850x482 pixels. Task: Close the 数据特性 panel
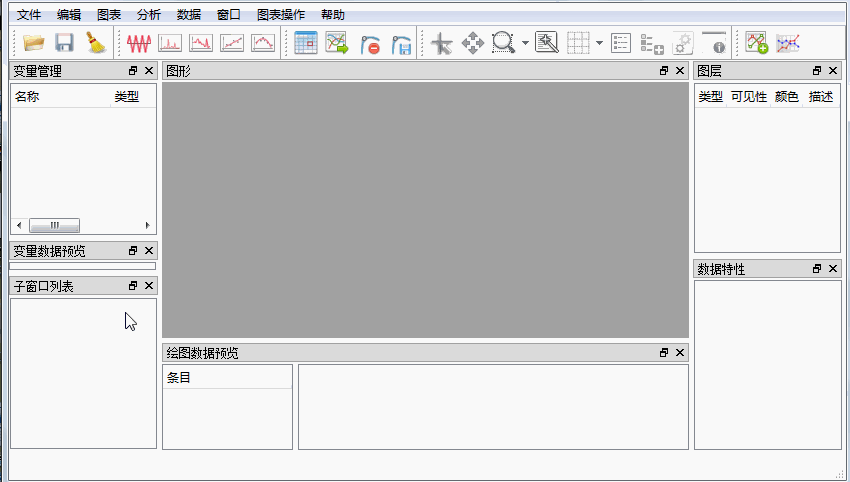pos(833,268)
